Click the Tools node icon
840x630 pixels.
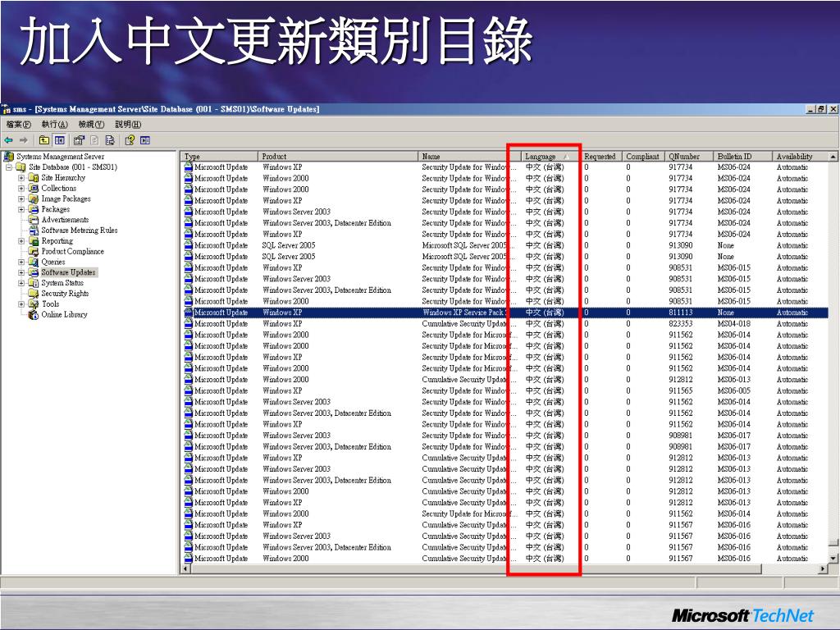33,304
